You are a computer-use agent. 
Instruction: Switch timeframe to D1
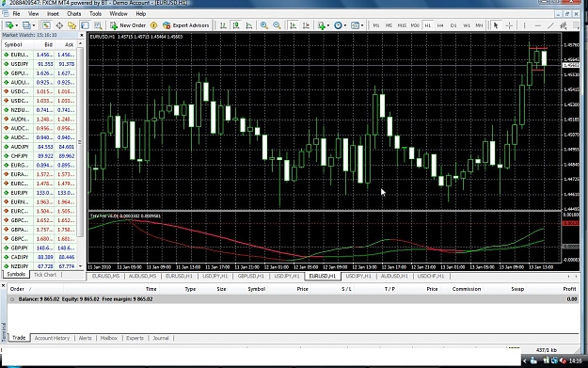tap(453, 25)
